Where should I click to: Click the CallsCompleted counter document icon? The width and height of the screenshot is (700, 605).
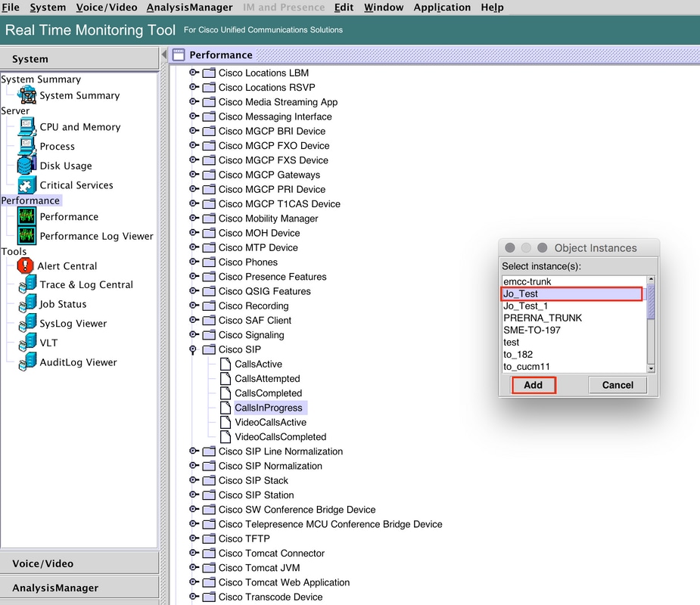(226, 393)
